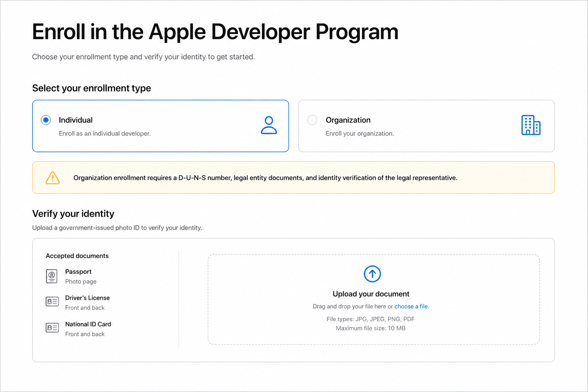Screen dimensions: 588x392
Task: Select the Individual enrollment radio button
Action: point(46,120)
